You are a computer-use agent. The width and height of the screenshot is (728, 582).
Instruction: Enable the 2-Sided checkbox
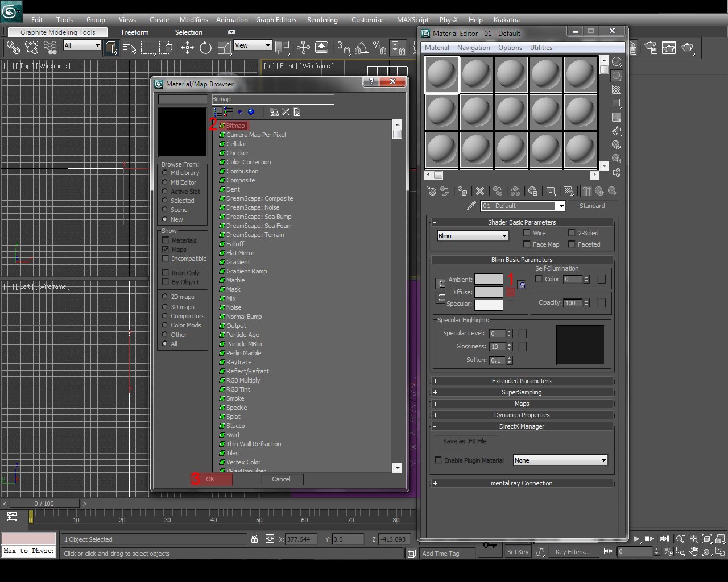[x=572, y=232]
